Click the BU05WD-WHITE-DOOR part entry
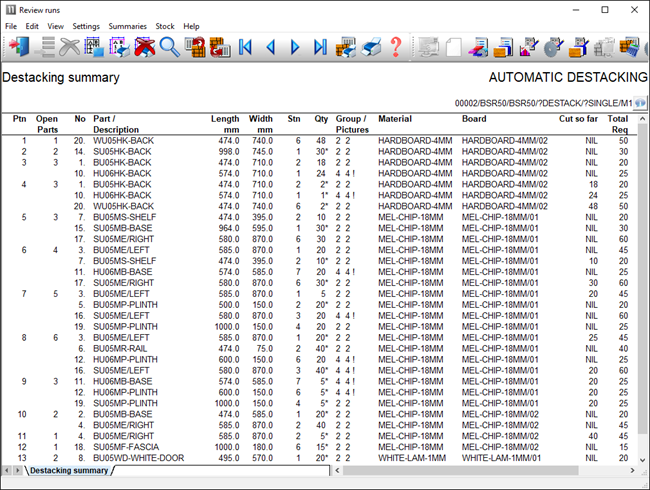The width and height of the screenshot is (650, 490). pos(140,457)
